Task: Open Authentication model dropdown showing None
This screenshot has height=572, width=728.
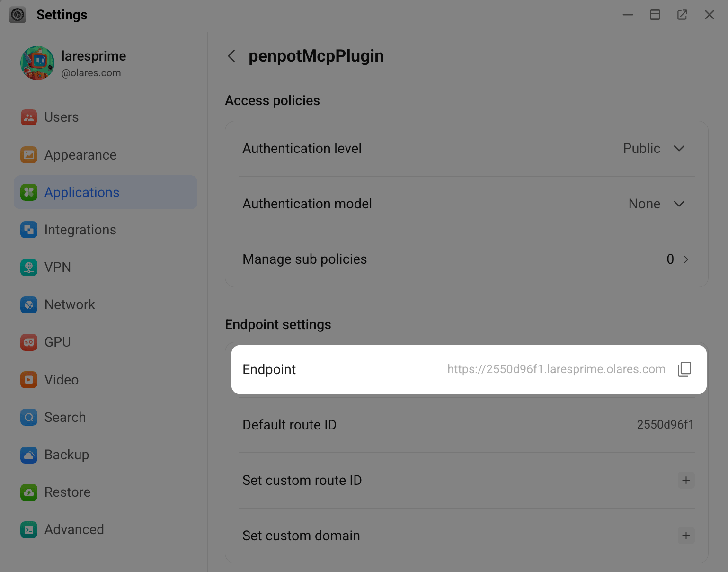Action: click(657, 204)
